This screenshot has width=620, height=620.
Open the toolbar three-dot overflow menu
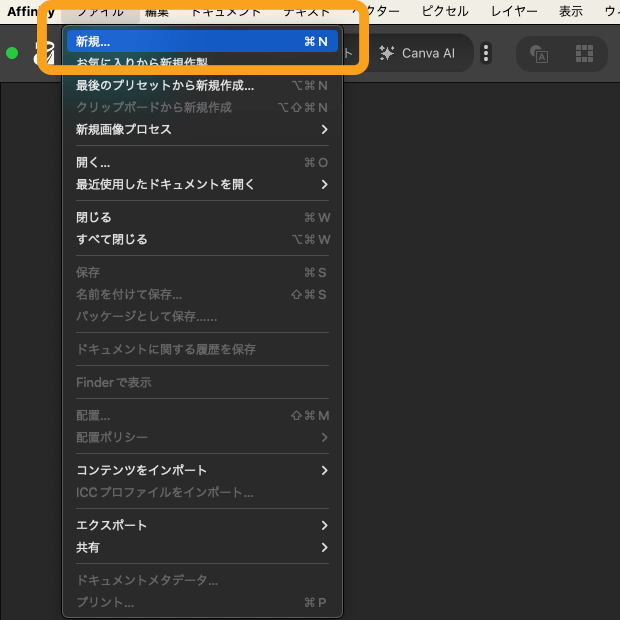coord(486,53)
